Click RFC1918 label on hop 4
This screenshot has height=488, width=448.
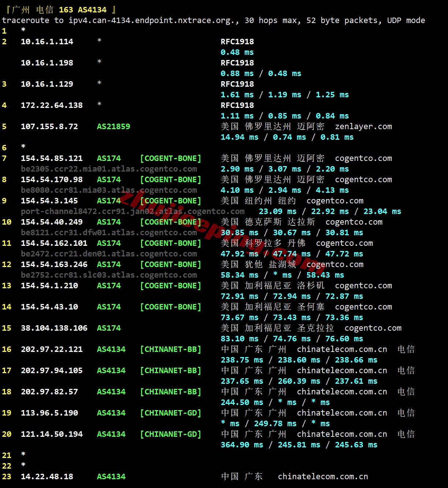pyautogui.click(x=237, y=105)
